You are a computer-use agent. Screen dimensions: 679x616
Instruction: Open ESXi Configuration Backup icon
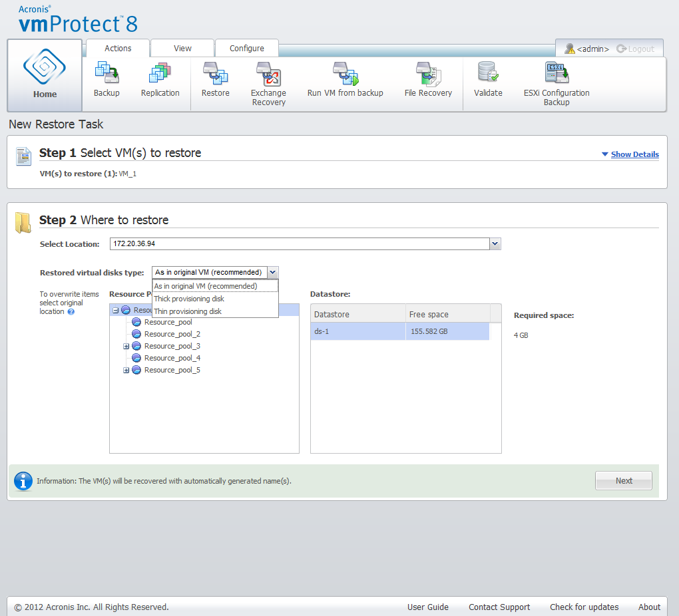click(557, 73)
